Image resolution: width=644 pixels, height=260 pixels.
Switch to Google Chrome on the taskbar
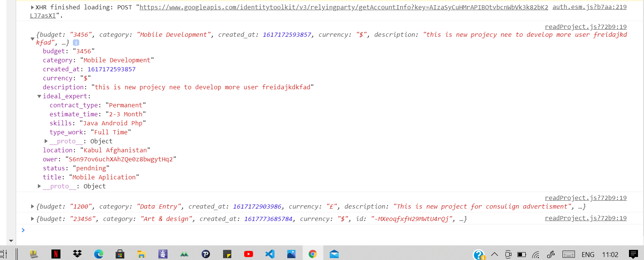tap(313, 254)
